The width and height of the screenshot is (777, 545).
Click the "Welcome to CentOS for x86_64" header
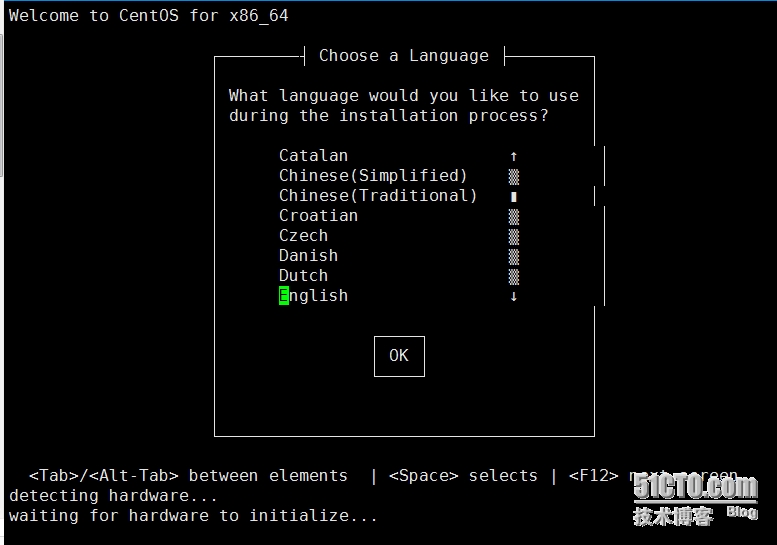(148, 15)
